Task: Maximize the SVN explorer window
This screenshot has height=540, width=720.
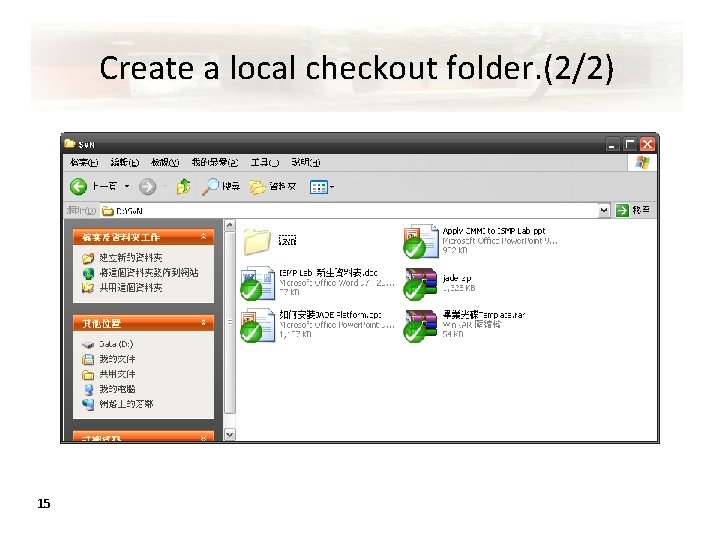Action: point(630,145)
